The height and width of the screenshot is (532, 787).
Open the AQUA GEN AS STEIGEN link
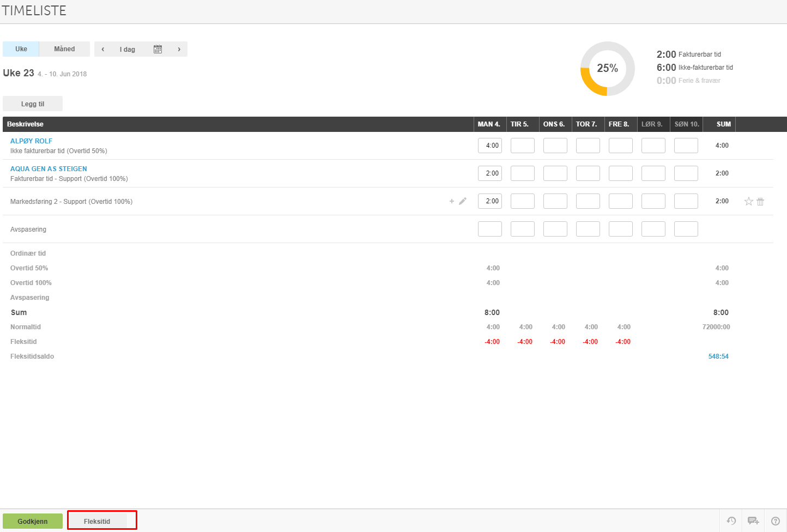click(x=49, y=169)
